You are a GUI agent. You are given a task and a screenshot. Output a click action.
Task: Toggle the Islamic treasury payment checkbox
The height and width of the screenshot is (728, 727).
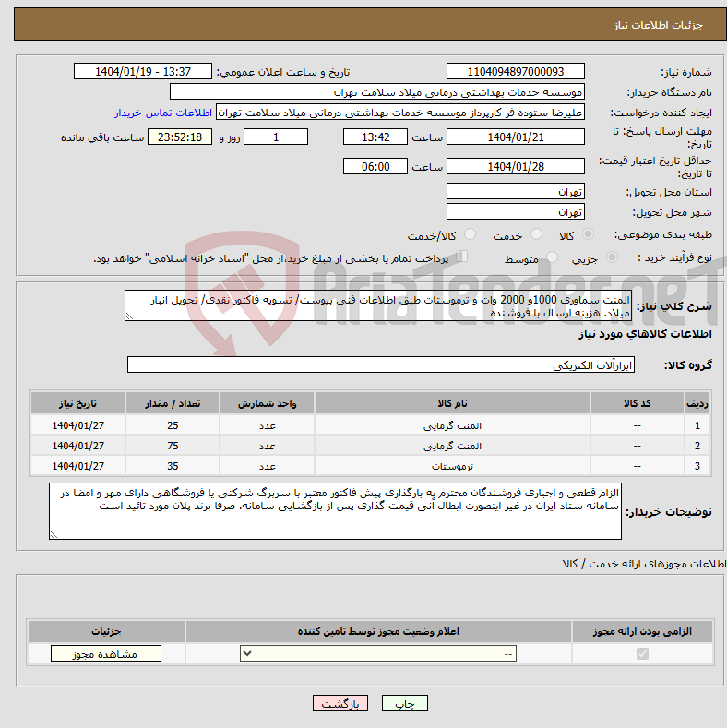point(461,257)
